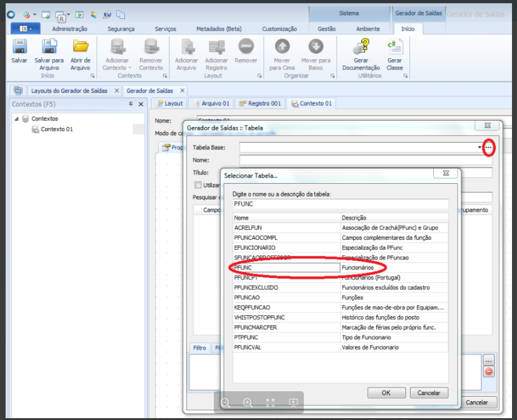Select the PFUNCAOCOMPL table row

[340, 237]
